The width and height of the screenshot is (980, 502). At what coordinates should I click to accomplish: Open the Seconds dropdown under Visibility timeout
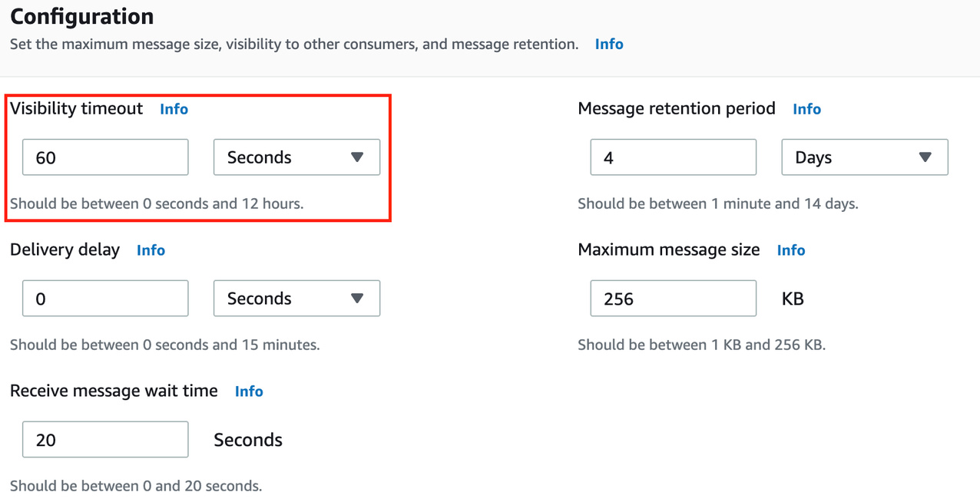[296, 157]
